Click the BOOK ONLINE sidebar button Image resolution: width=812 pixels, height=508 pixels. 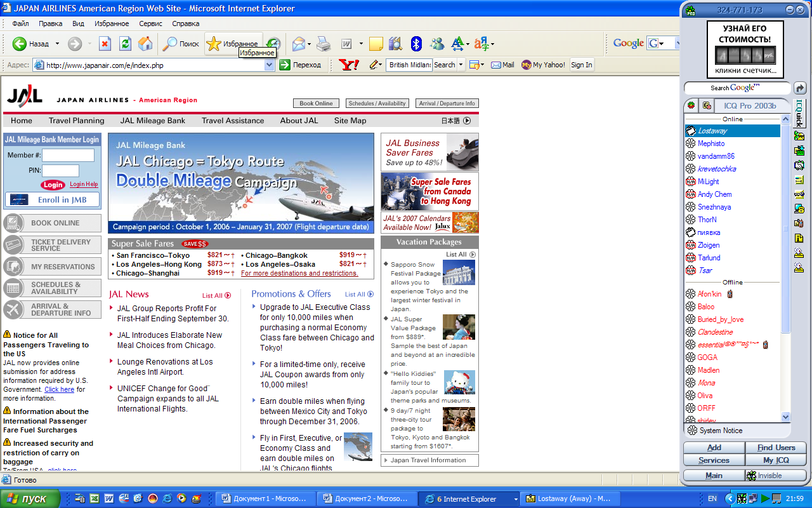[52, 223]
